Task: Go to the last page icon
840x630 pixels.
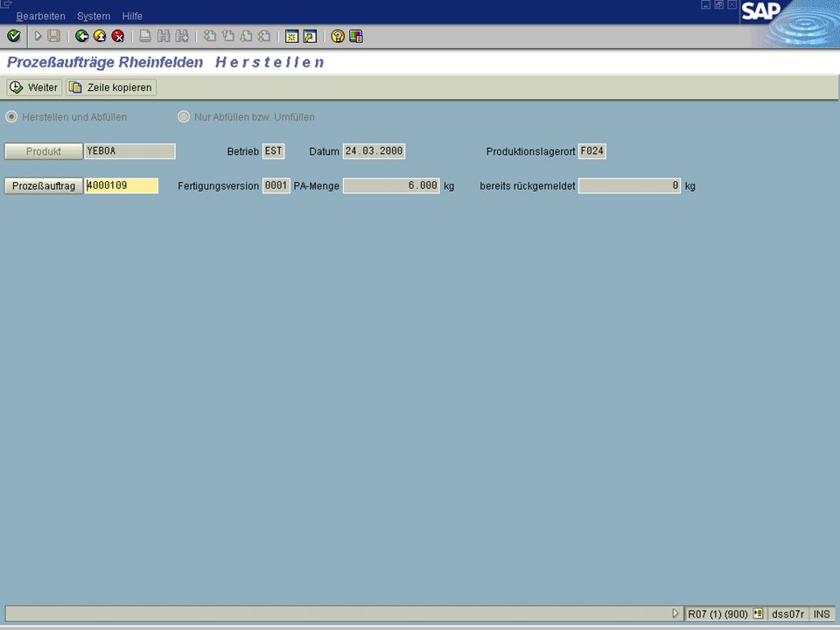Action: pos(264,36)
